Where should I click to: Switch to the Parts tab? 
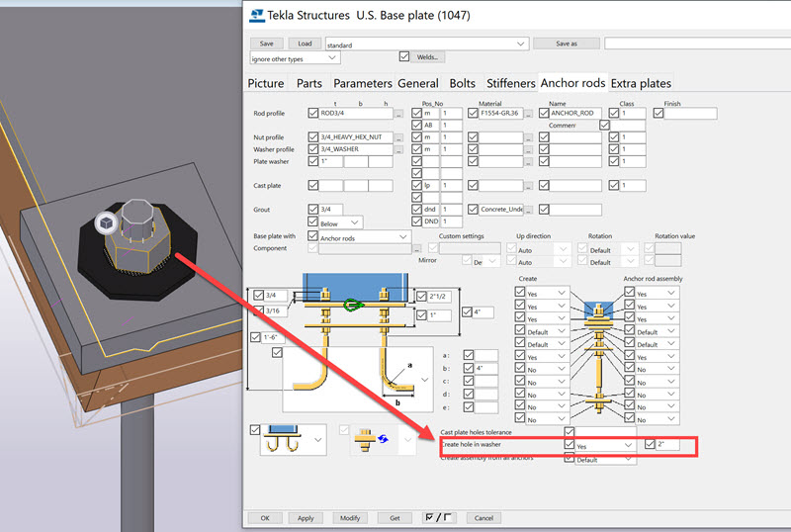(x=309, y=83)
